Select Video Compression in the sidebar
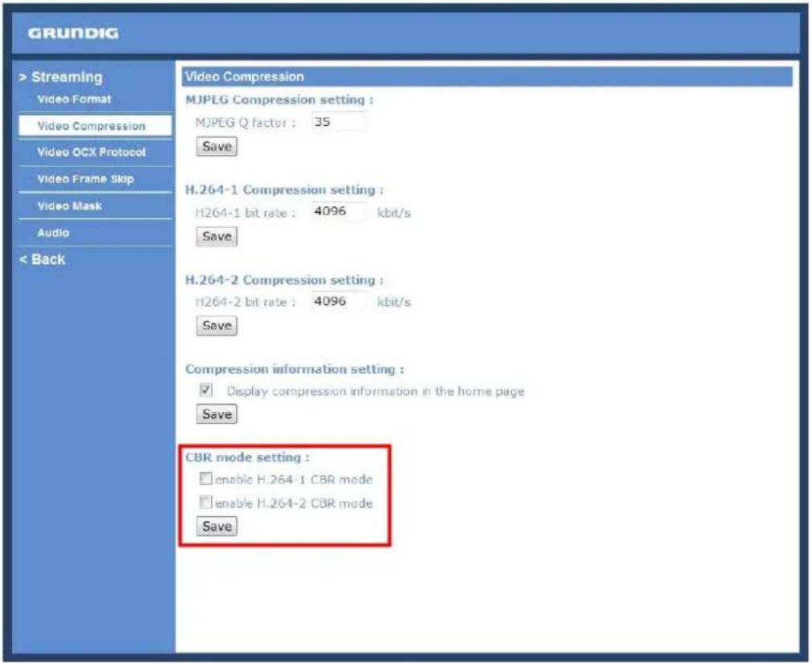 click(x=95, y=126)
